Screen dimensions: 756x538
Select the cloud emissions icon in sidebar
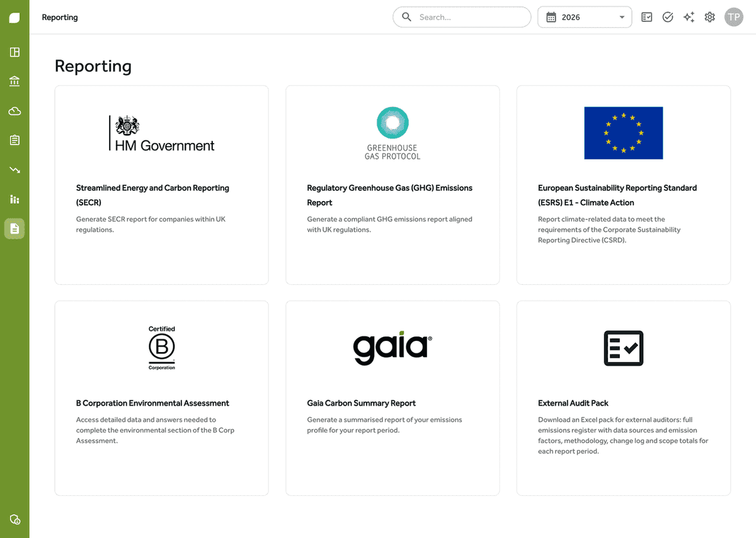tap(14, 111)
